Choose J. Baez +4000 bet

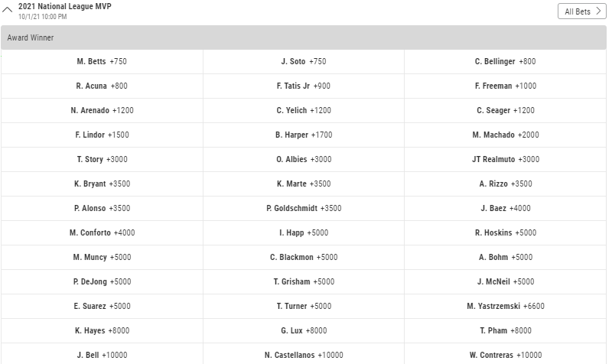(x=506, y=208)
